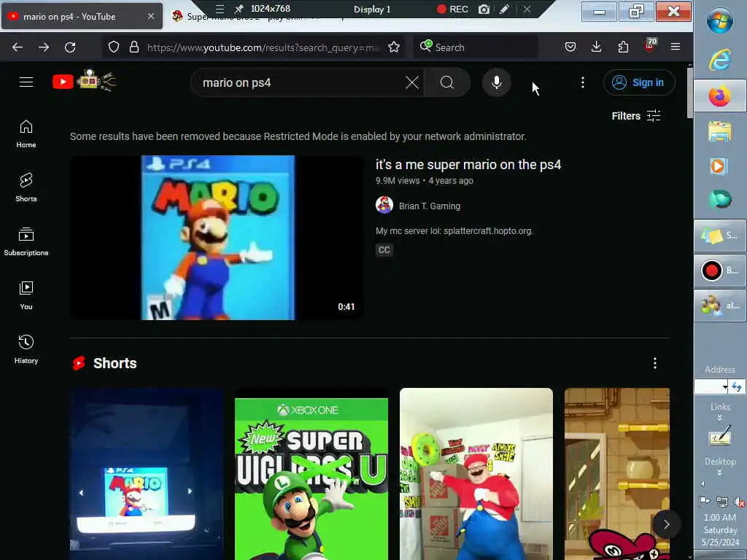Visit the Brian T. Gaming channel
The image size is (747, 560).
[x=429, y=206]
